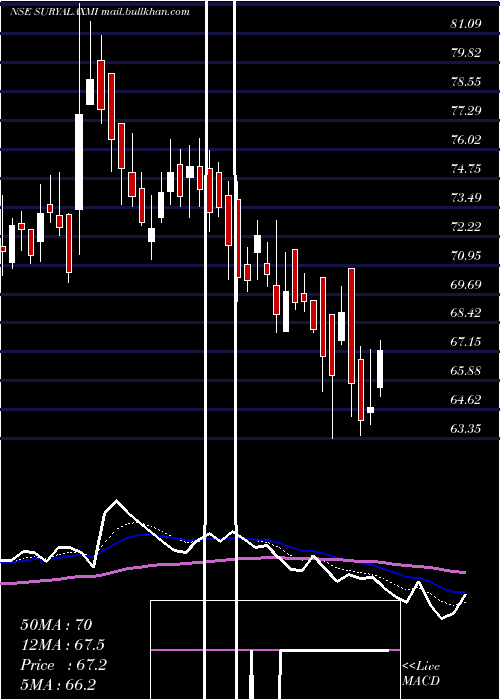Click the 63.35 price level label
The height and width of the screenshot is (700, 500).
(x=466, y=429)
